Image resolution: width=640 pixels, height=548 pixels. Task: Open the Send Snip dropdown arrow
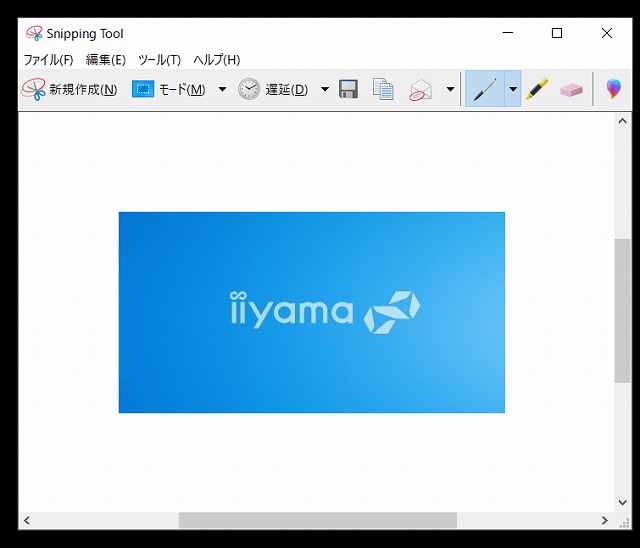pyautogui.click(x=450, y=89)
